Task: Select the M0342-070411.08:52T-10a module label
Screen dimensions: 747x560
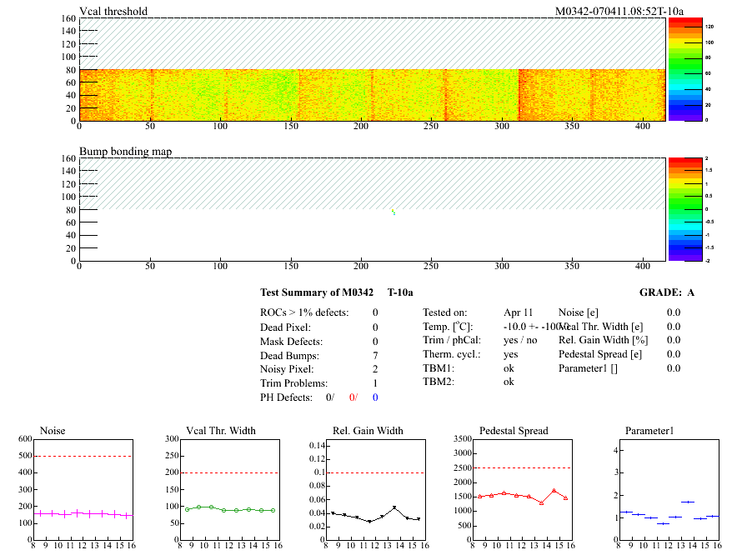Action: tap(619, 11)
